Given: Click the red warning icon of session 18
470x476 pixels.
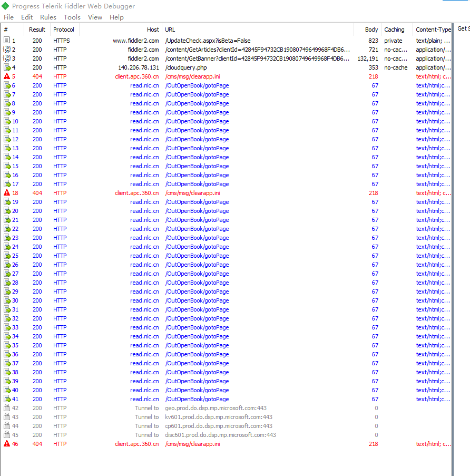Looking at the screenshot, I should click(7, 193).
